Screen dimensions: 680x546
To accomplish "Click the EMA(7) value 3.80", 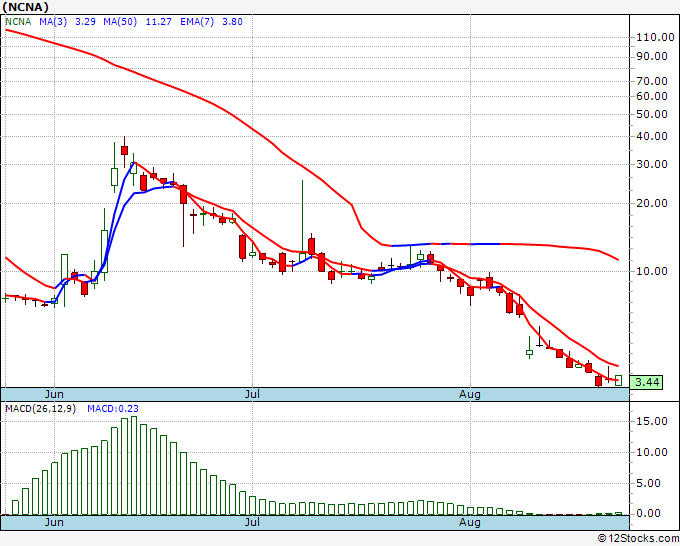I will [232, 22].
